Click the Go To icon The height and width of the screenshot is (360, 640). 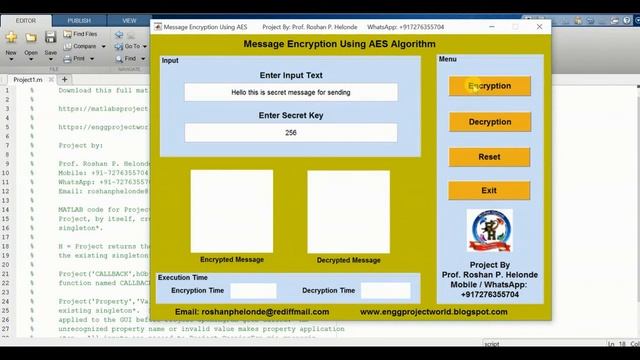[119, 47]
